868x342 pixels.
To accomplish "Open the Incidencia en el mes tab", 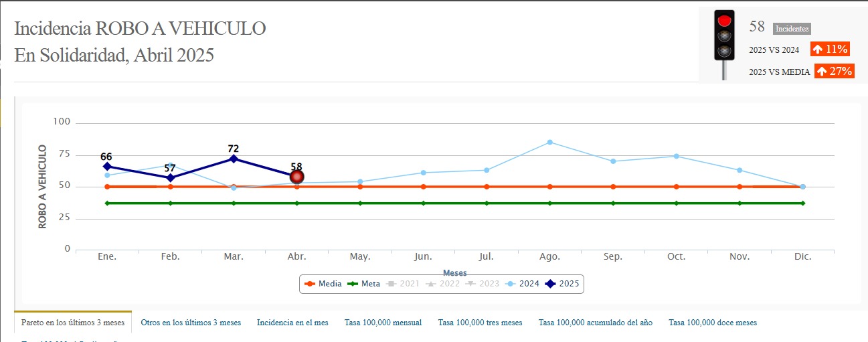I will 292,323.
